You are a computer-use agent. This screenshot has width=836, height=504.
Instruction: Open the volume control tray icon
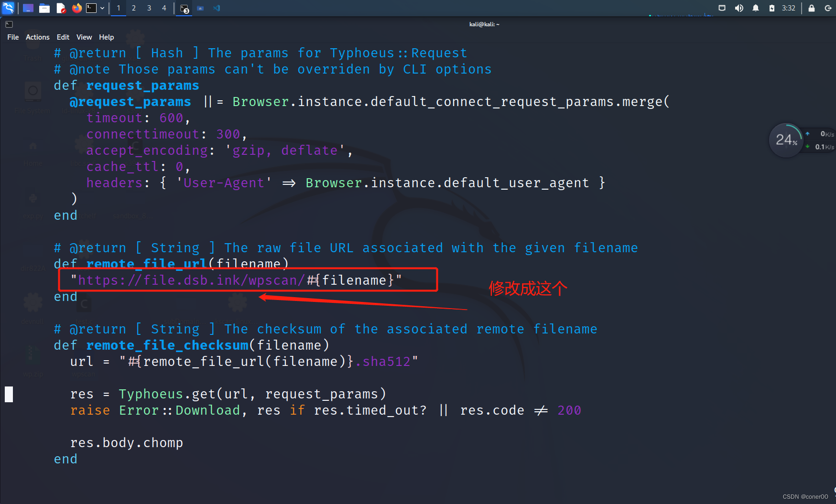click(739, 8)
